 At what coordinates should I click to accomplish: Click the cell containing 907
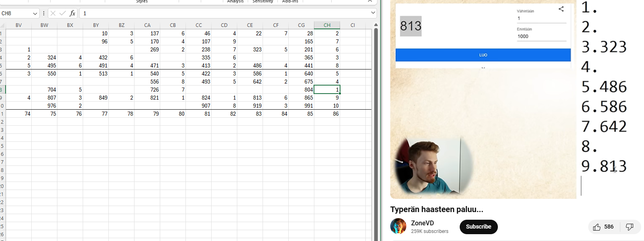click(198, 106)
